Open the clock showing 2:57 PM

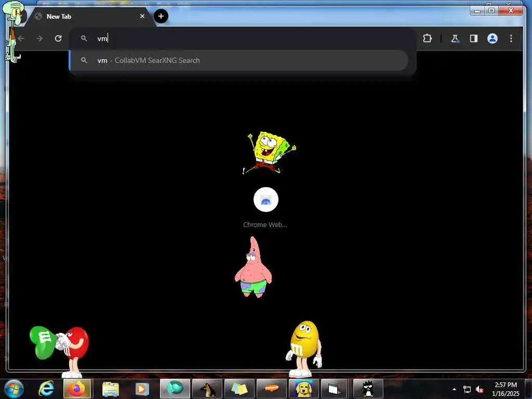pyautogui.click(x=506, y=389)
